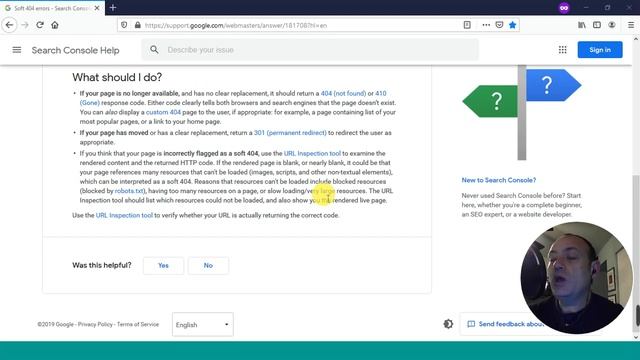
Task: Close the Soft 404 errors tab
Action: pyautogui.click(x=97, y=8)
